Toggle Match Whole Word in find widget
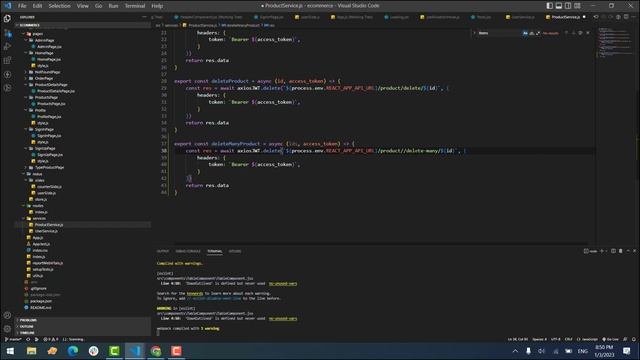Screen dimensions: 640x360 point(531,33)
